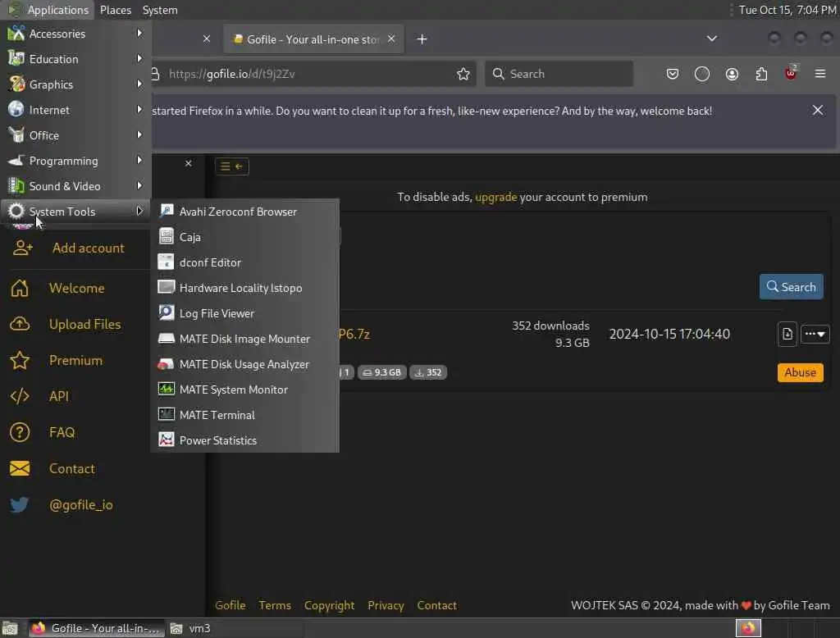Open Power Statistics

(244, 440)
